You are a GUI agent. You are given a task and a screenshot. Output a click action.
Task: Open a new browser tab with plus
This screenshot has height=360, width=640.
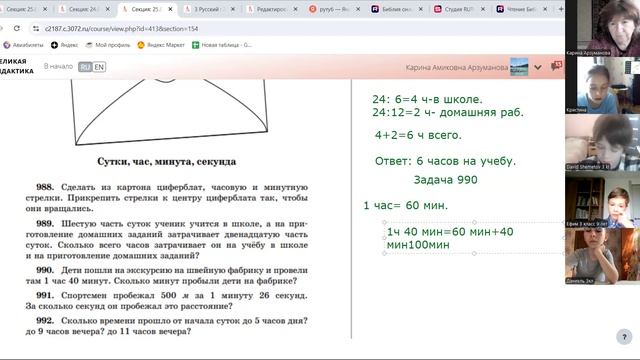click(x=561, y=9)
